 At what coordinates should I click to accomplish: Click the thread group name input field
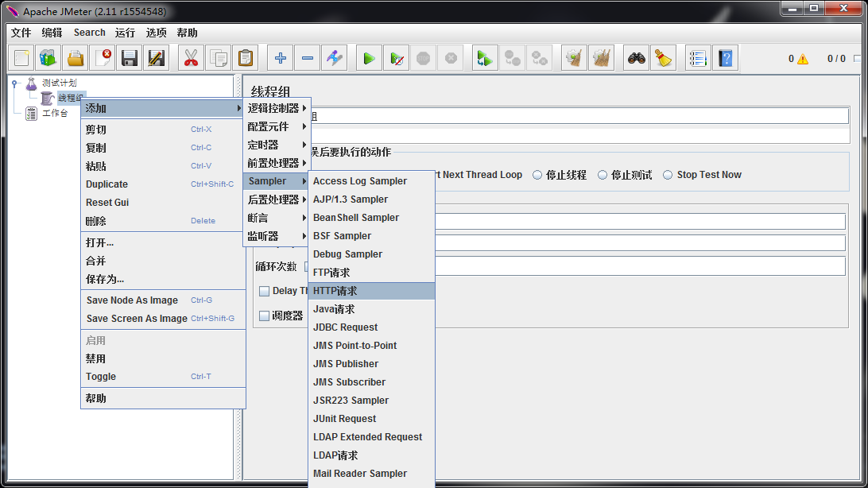click(x=579, y=115)
